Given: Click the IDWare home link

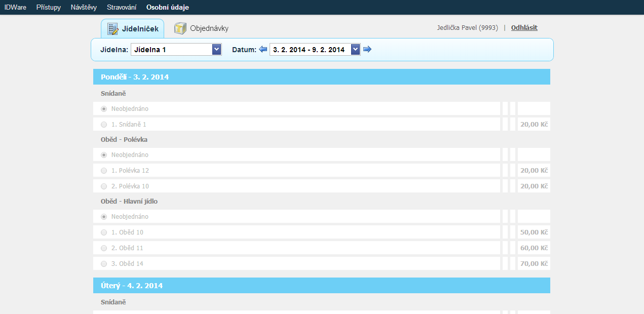Looking at the screenshot, I should (15, 8).
